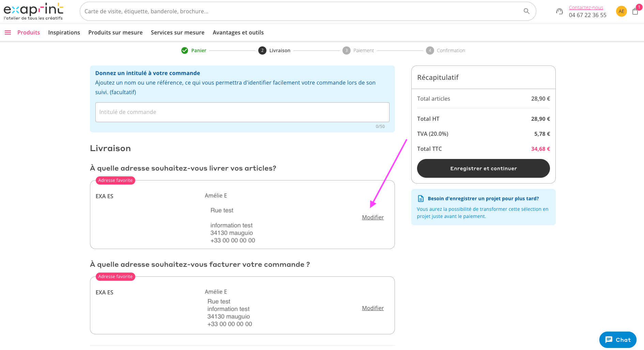Click the TVA (20.0%) label
The width and height of the screenshot is (644, 350).
point(433,134)
